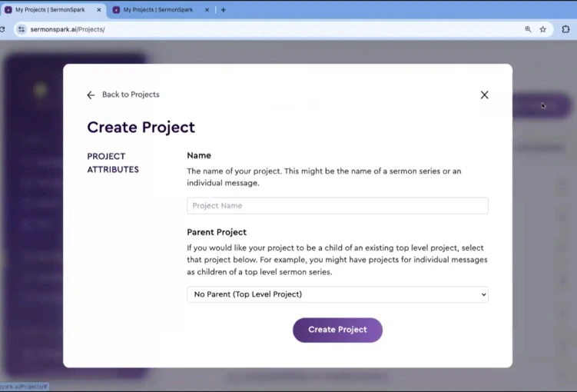Image resolution: width=577 pixels, height=392 pixels.
Task: Switch to the second My Projects tab
Action: coord(158,10)
